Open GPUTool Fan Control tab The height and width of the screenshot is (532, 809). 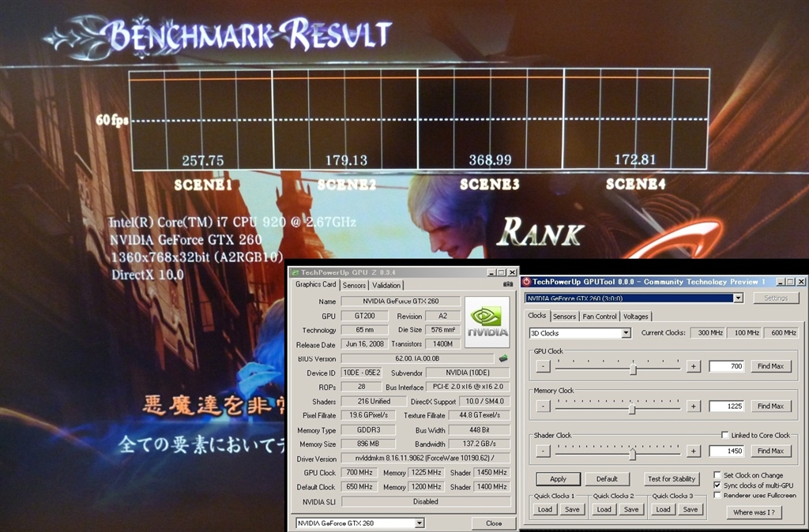[600, 317]
